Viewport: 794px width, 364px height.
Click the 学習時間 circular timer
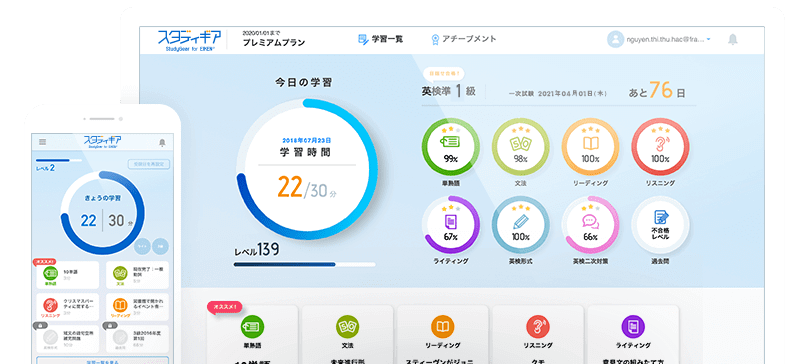(x=306, y=169)
